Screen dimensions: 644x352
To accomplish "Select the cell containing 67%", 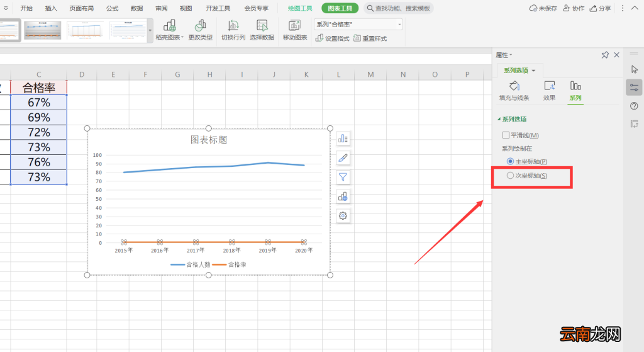I will pos(38,103).
